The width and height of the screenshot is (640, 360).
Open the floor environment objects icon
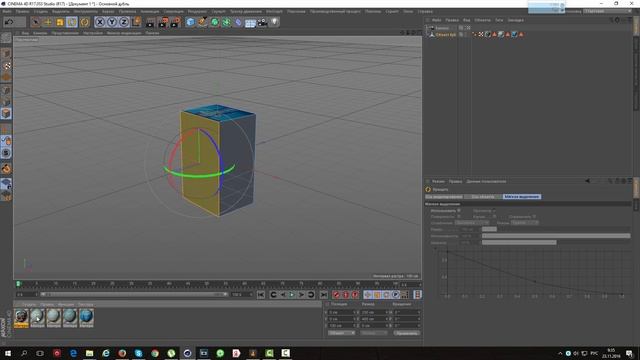point(250,22)
